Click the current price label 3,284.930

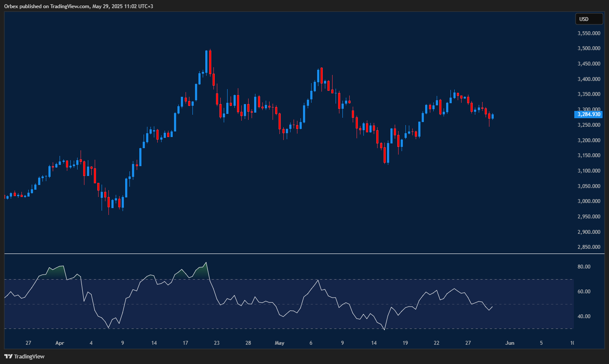click(588, 114)
